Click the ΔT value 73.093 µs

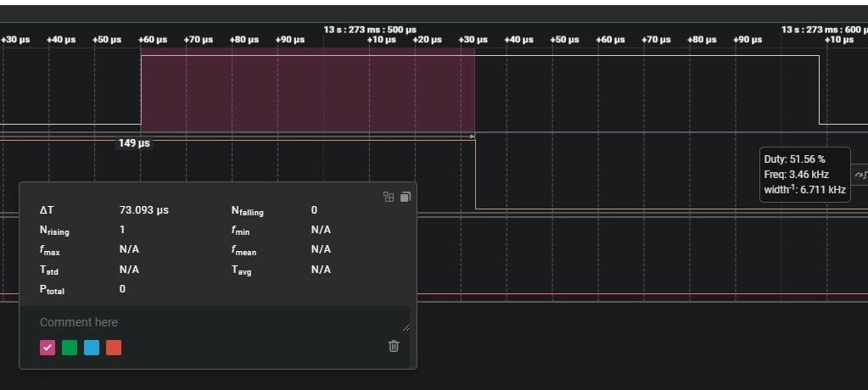(143, 210)
